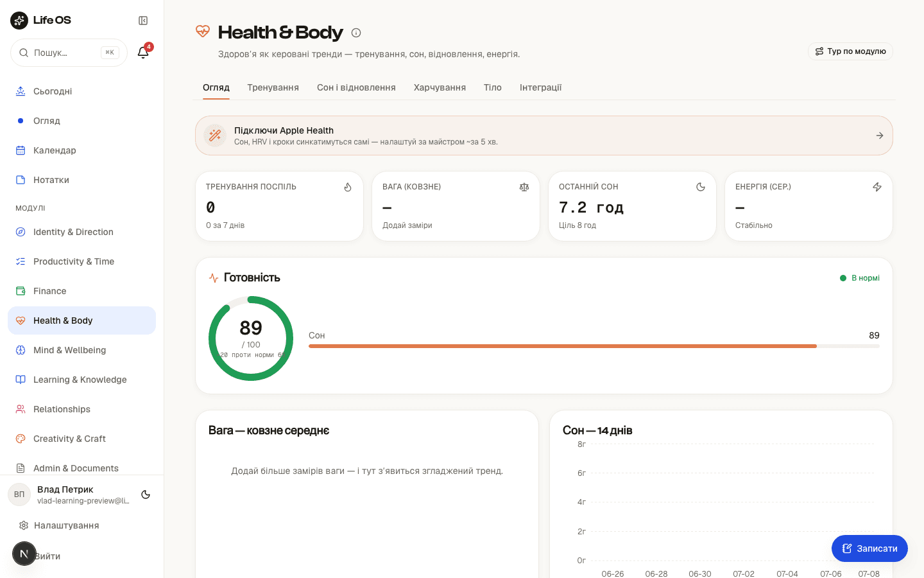The width and height of the screenshot is (924, 578).
Task: Switch to the Інтеграції tab
Action: 540,87
